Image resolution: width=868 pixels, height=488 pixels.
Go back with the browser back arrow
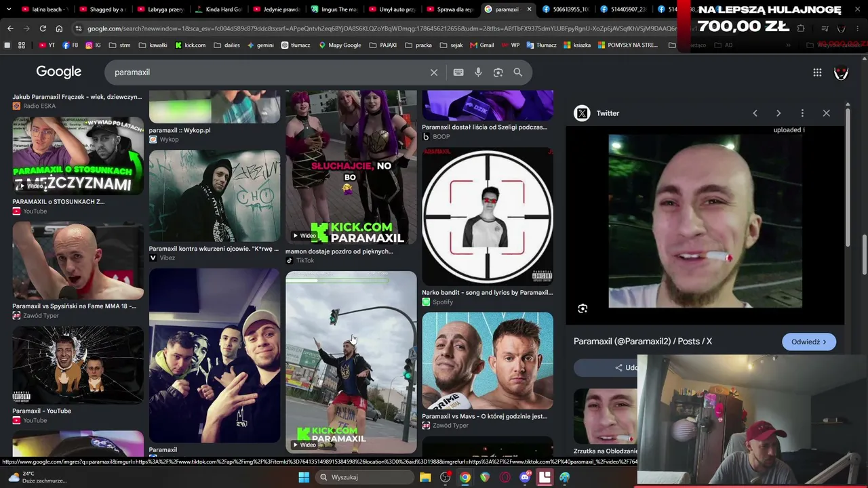pos(10,28)
